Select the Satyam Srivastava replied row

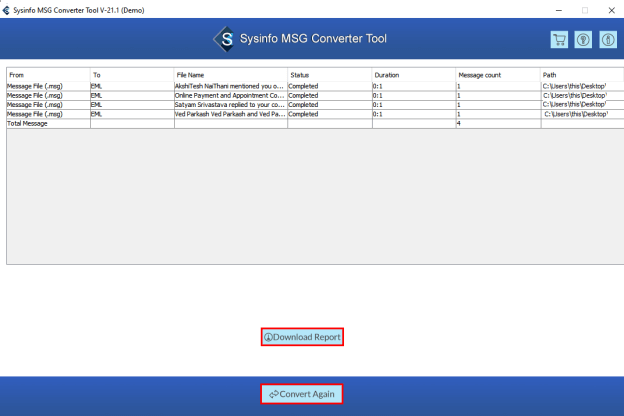pyautogui.click(x=229, y=105)
